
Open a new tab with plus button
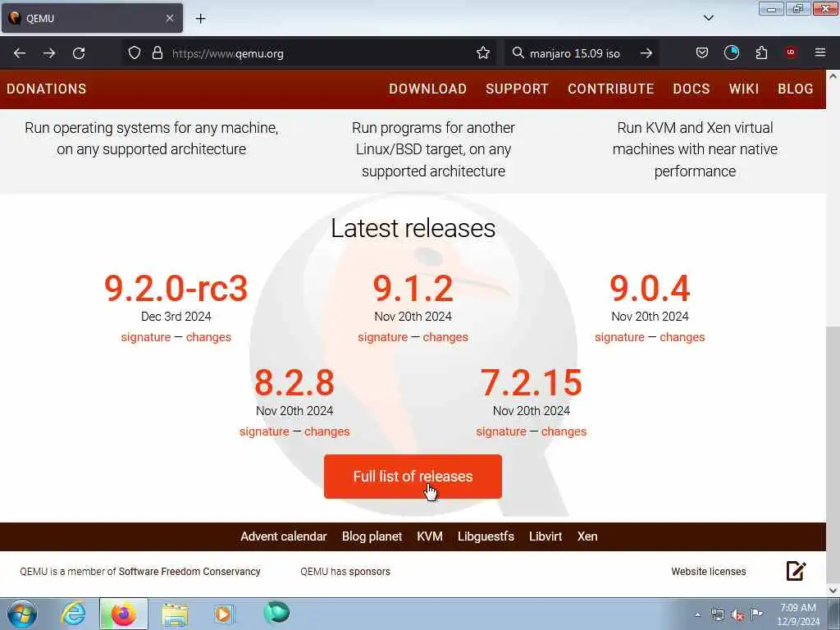point(200,19)
